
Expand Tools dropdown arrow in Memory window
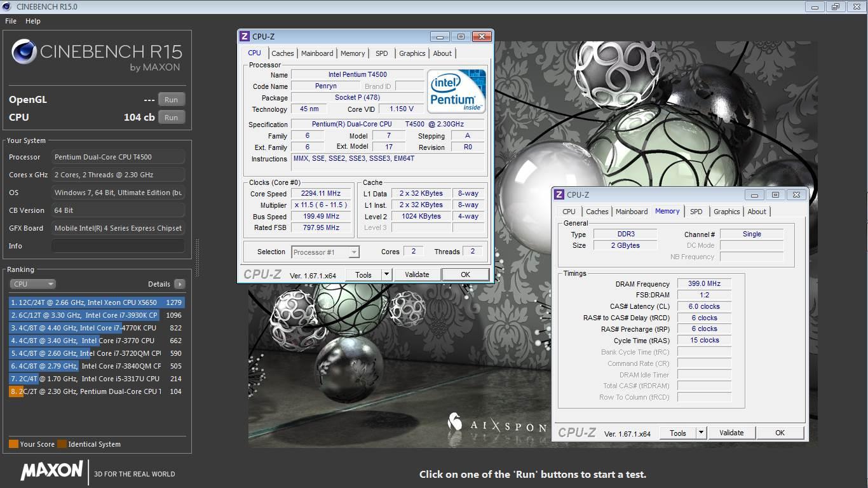701,433
